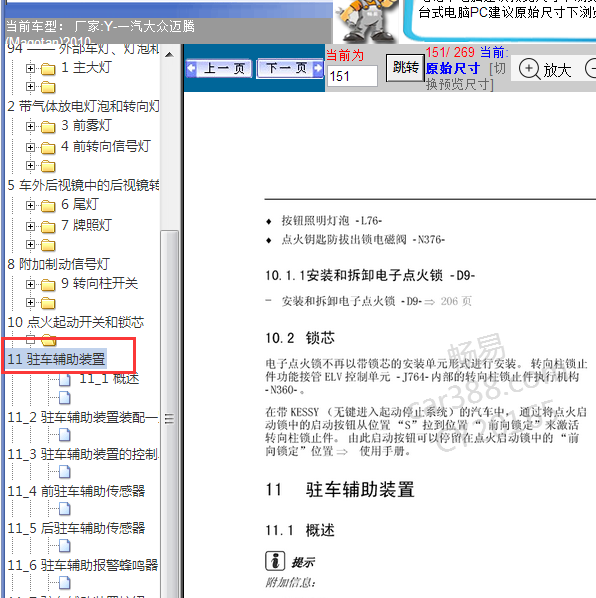Click the 切换预览尺寸 link
596x598 pixels.
[466, 77]
